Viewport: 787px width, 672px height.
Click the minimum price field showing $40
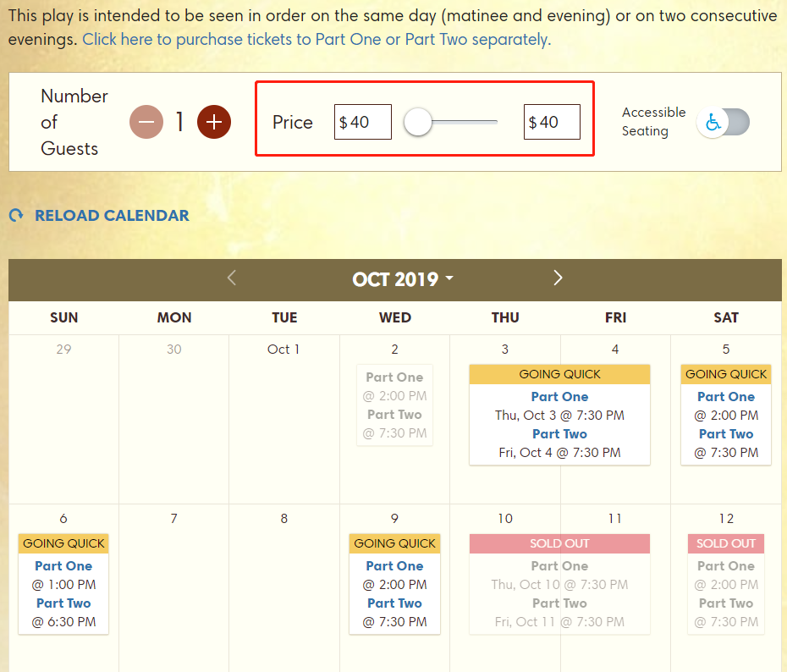coord(363,122)
